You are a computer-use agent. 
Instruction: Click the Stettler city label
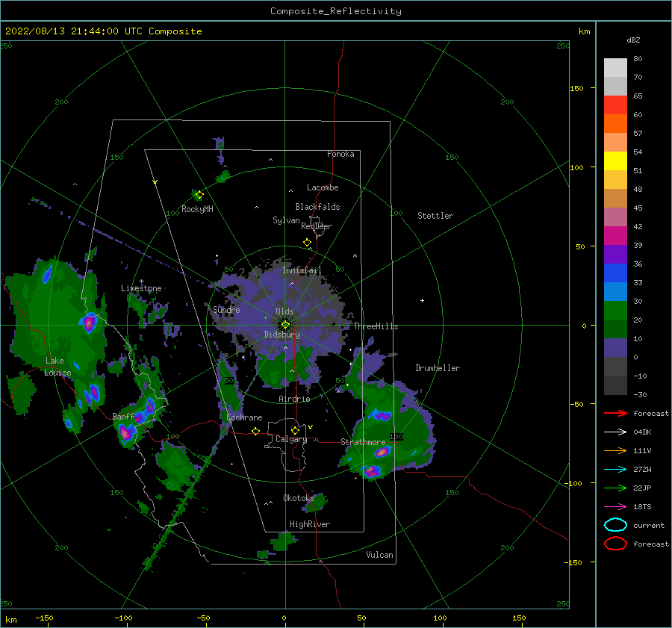coord(435,216)
